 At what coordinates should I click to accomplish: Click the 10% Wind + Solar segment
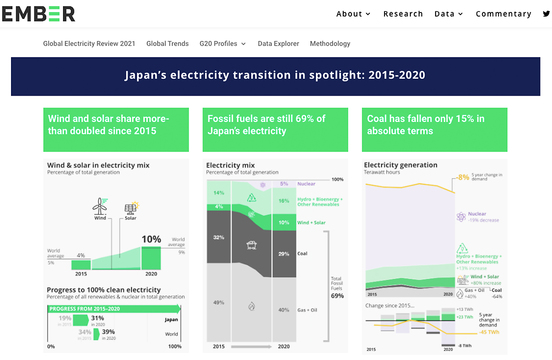(x=284, y=222)
